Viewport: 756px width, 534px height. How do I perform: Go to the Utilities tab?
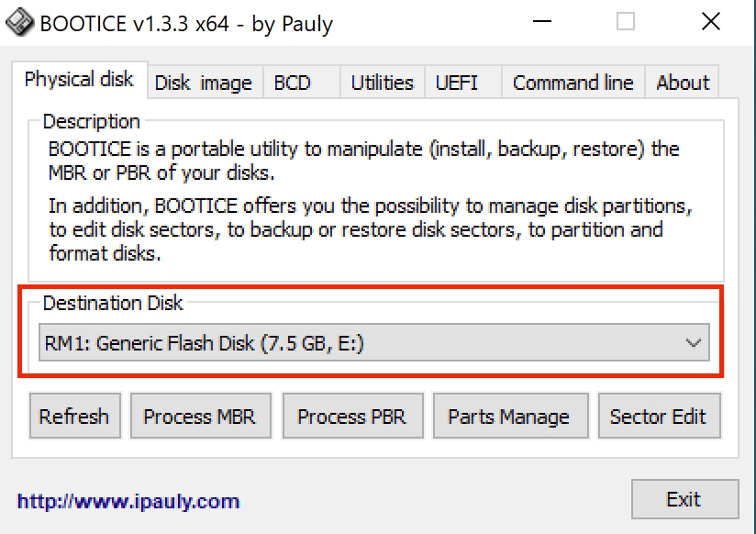[x=382, y=83]
